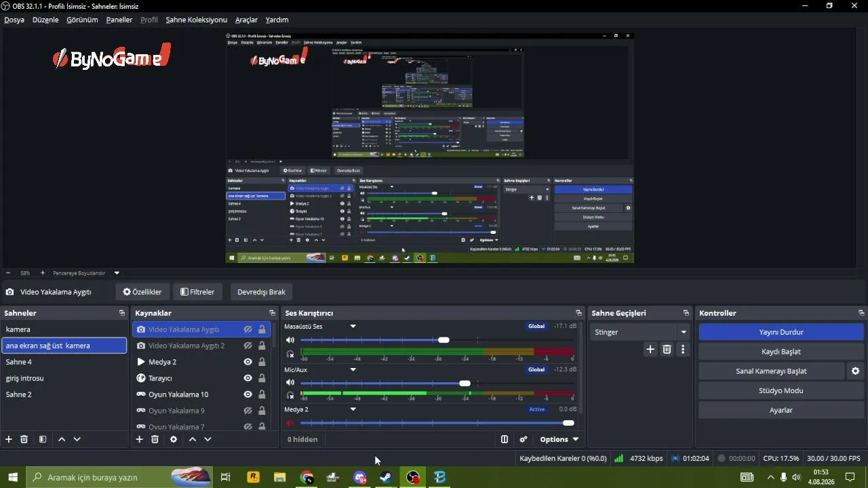
Task: Float the Sahneler dock panel
Action: pos(122,313)
